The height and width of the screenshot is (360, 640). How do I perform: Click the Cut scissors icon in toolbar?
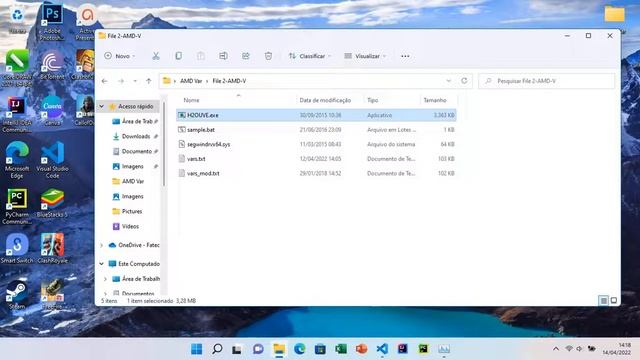point(156,56)
